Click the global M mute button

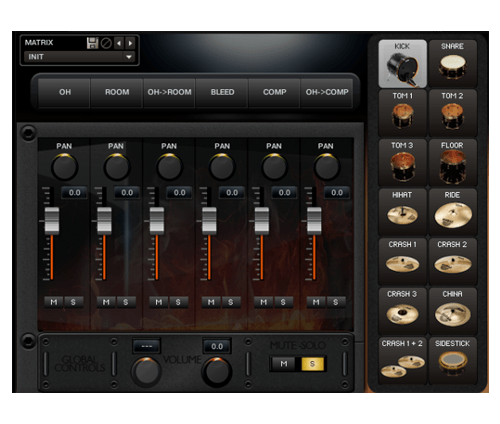(x=284, y=364)
